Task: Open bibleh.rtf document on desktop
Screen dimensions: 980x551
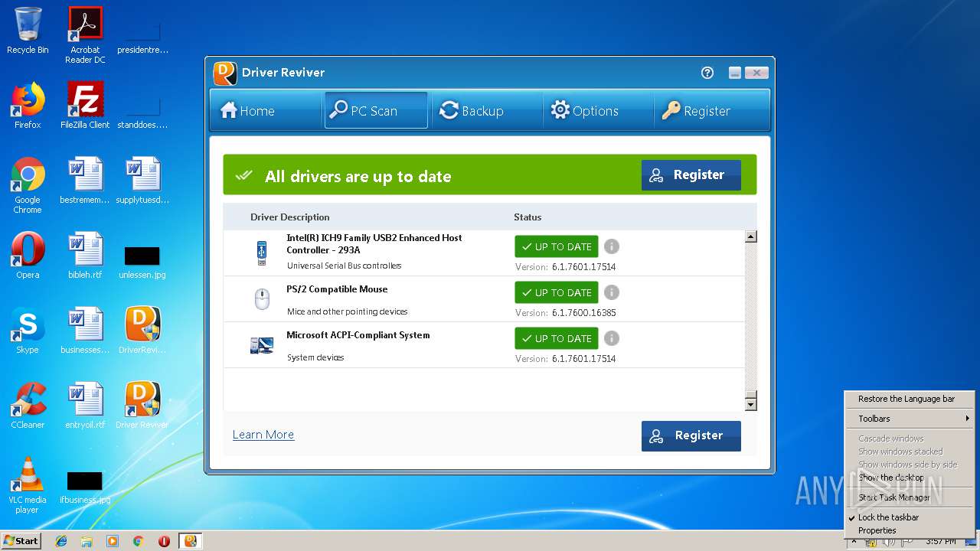Action: 85,256
